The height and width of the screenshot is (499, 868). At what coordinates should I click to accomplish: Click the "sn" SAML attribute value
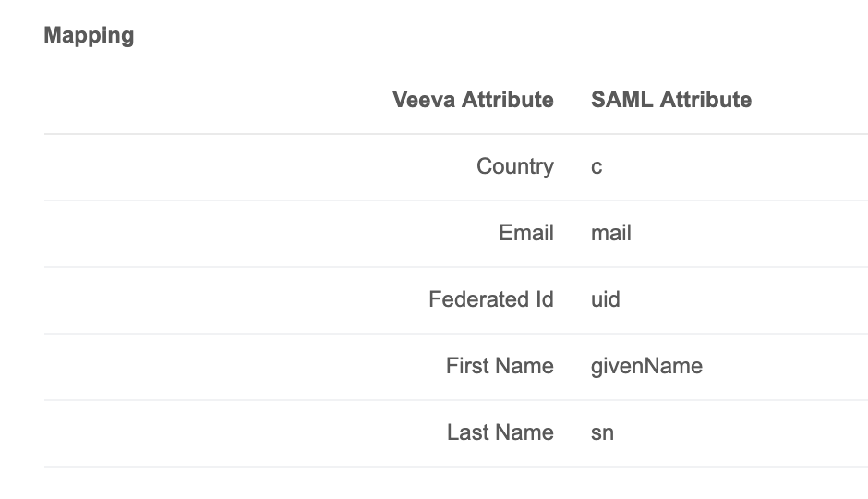click(x=602, y=433)
